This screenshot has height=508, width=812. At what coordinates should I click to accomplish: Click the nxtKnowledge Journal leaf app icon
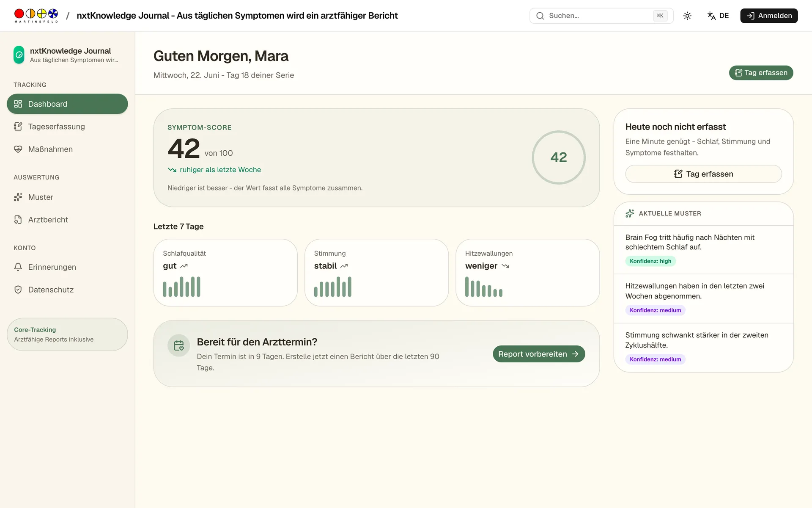pos(19,55)
